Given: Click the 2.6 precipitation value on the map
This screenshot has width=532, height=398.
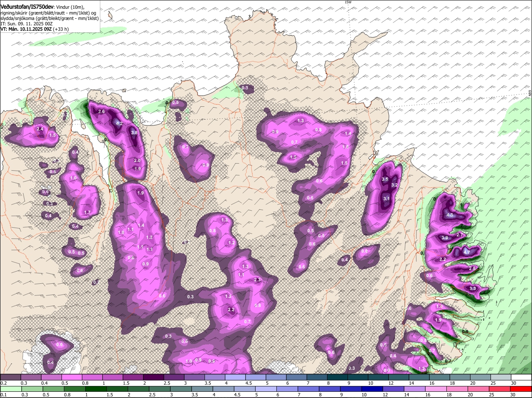Looking at the screenshot, I should pos(101,111).
